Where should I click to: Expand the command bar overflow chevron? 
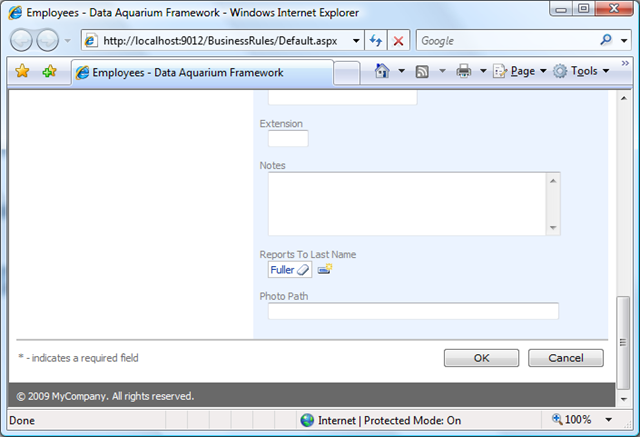pos(625,63)
